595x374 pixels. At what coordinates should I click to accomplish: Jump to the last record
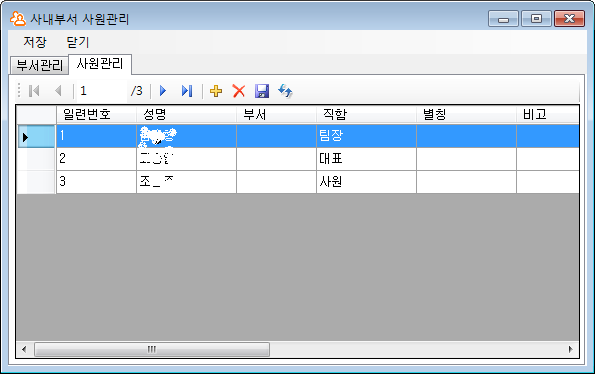click(187, 91)
